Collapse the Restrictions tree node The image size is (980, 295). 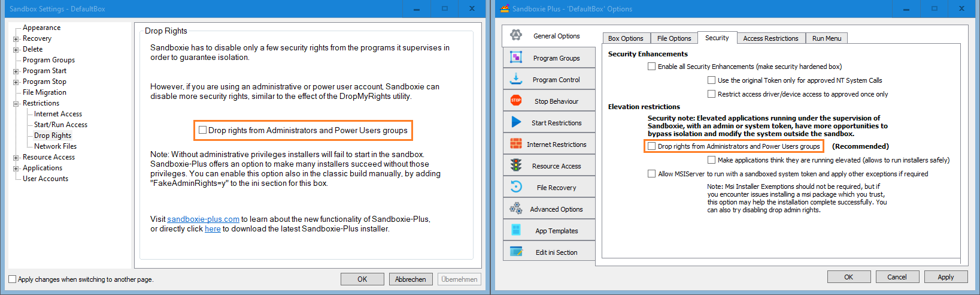tap(16, 104)
